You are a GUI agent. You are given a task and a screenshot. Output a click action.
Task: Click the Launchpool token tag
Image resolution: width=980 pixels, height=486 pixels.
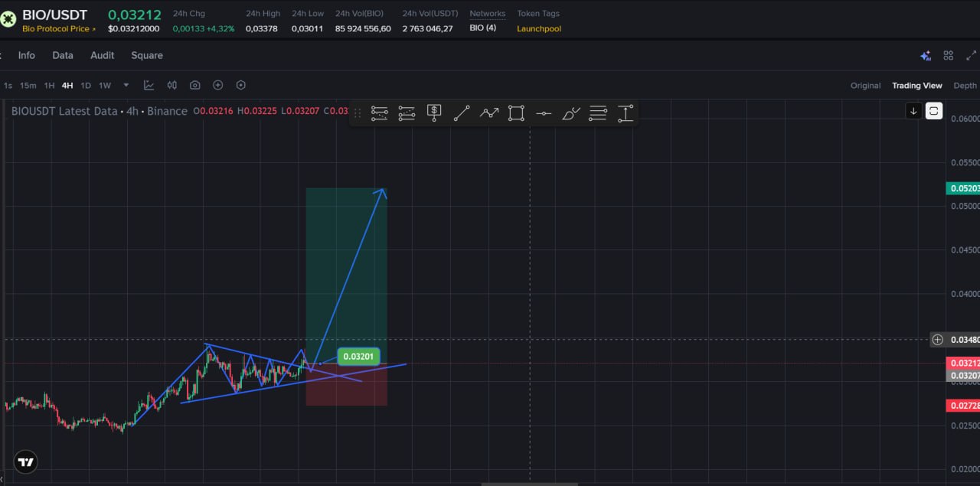(539, 28)
